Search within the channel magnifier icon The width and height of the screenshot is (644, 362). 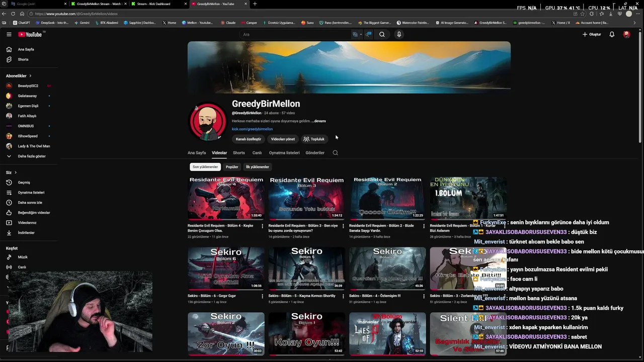[336, 153]
